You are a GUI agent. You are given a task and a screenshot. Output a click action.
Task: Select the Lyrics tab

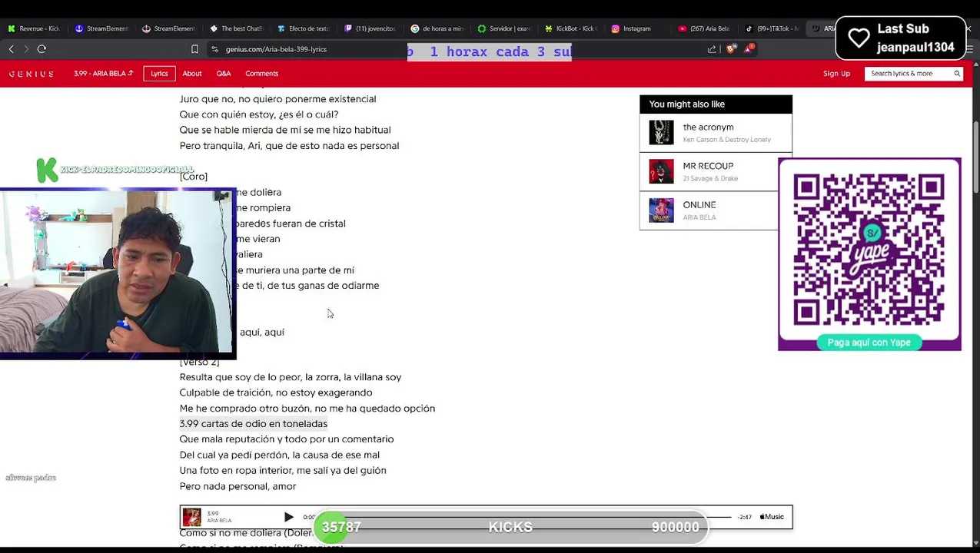159,74
